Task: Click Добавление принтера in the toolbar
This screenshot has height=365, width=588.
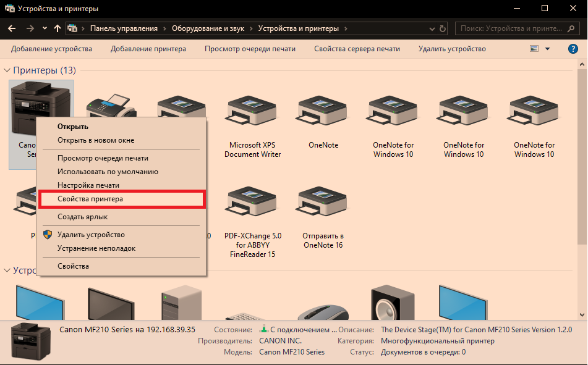Action: pyautogui.click(x=148, y=49)
